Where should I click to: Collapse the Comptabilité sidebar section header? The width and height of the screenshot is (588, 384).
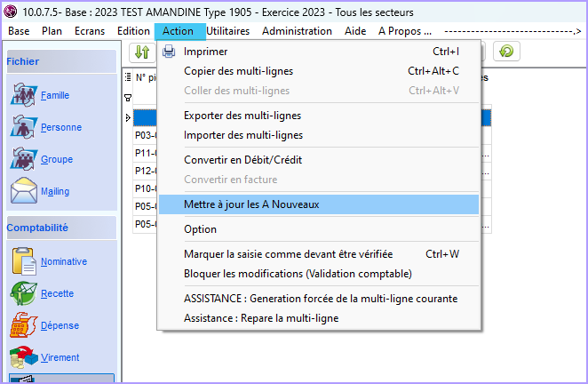(x=60, y=228)
